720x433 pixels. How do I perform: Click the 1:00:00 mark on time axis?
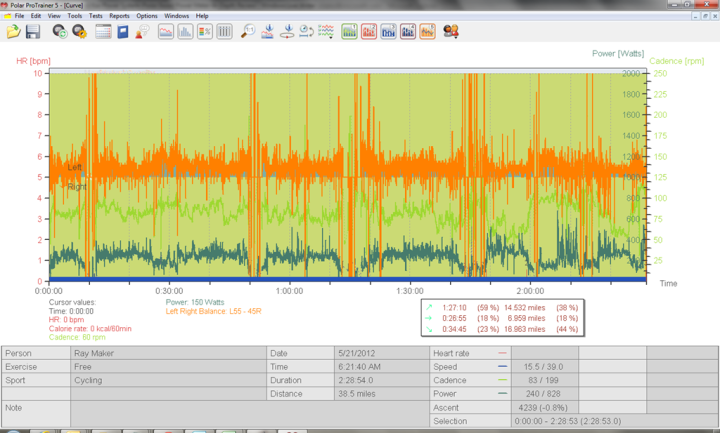coord(289,291)
